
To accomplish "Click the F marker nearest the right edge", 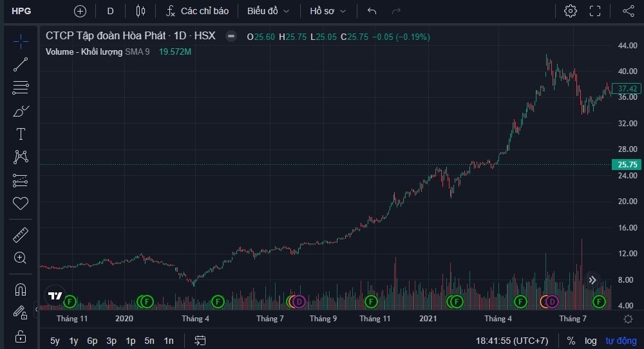I will 599,302.
